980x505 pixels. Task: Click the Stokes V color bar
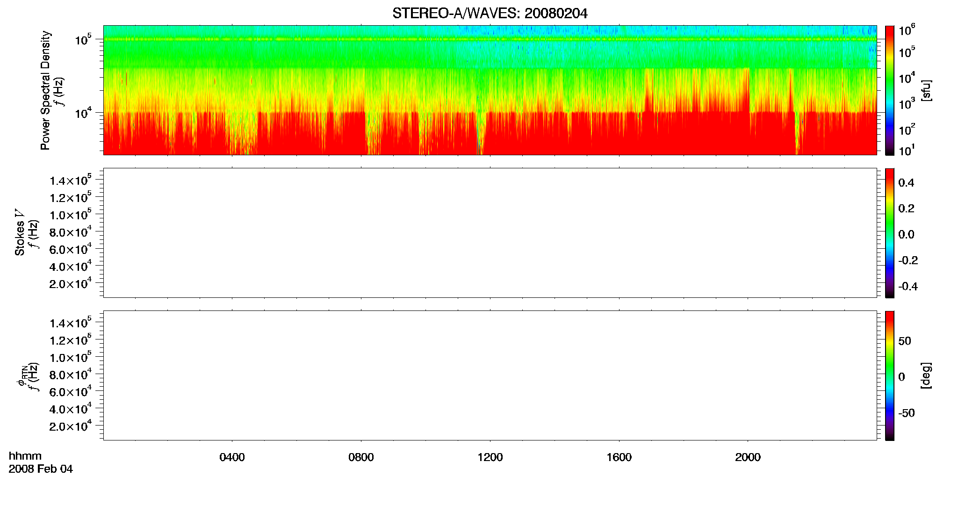point(890,233)
